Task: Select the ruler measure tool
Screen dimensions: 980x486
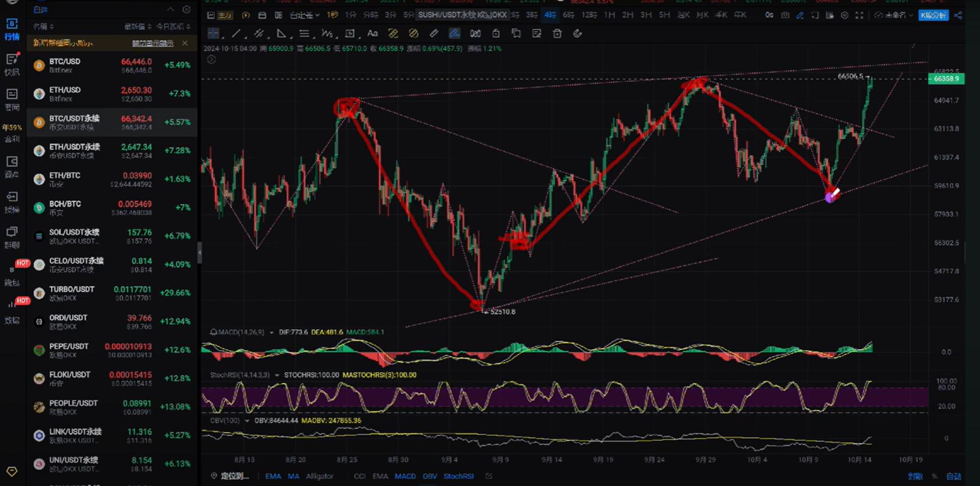Action: (434, 34)
